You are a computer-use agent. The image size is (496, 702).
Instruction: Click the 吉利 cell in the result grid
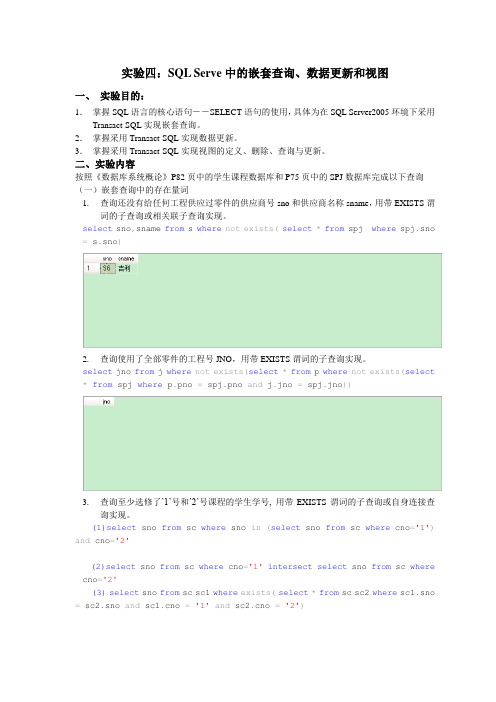click(x=124, y=268)
